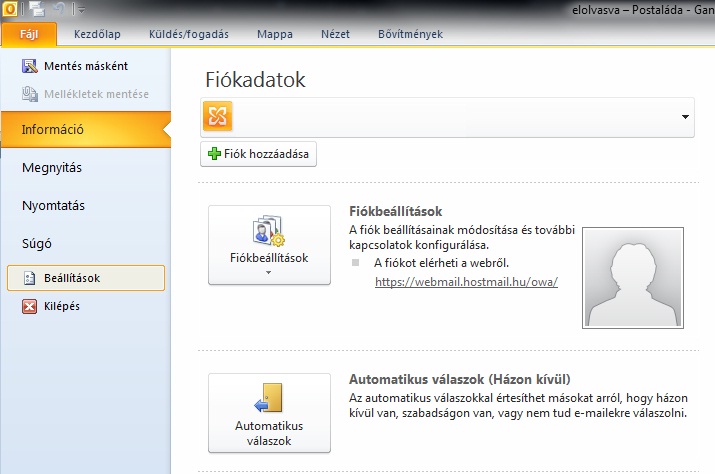The width and height of the screenshot is (715, 474).
Task: Click the Fiókadatok heading text
Action: tap(255, 80)
